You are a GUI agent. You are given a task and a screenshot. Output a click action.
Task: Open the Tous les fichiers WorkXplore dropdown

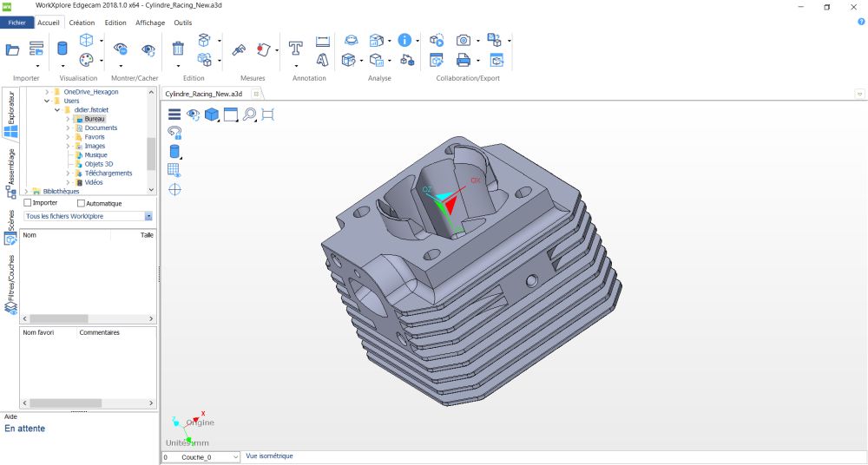coord(148,216)
